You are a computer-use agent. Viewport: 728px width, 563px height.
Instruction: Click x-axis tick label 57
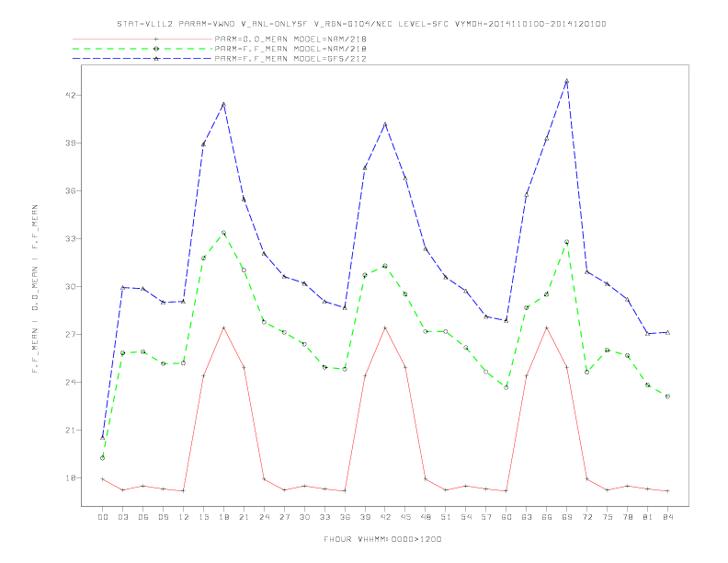point(486,517)
